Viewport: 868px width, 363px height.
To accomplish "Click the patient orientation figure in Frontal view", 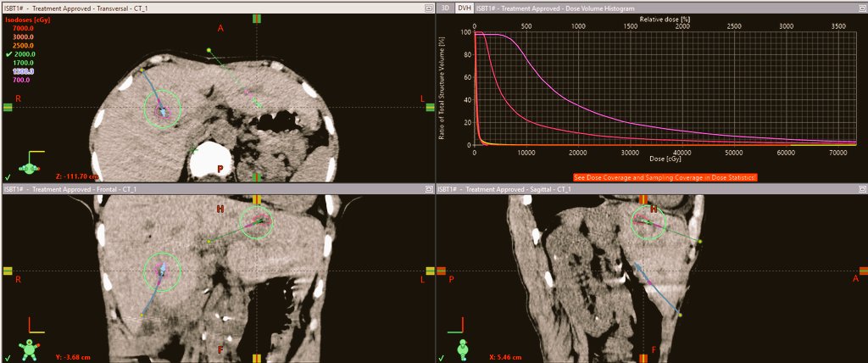I will pyautogui.click(x=31, y=345).
